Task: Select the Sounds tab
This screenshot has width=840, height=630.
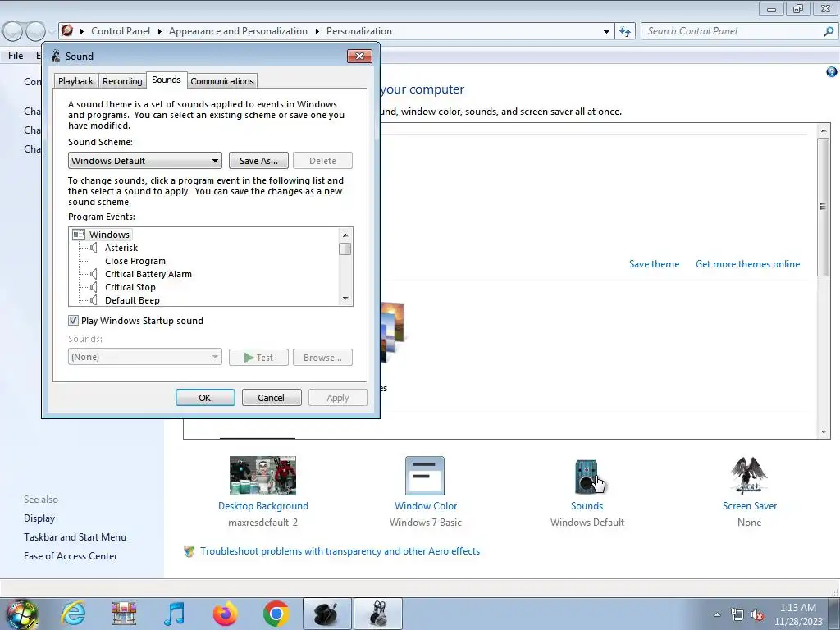Action: coord(166,80)
